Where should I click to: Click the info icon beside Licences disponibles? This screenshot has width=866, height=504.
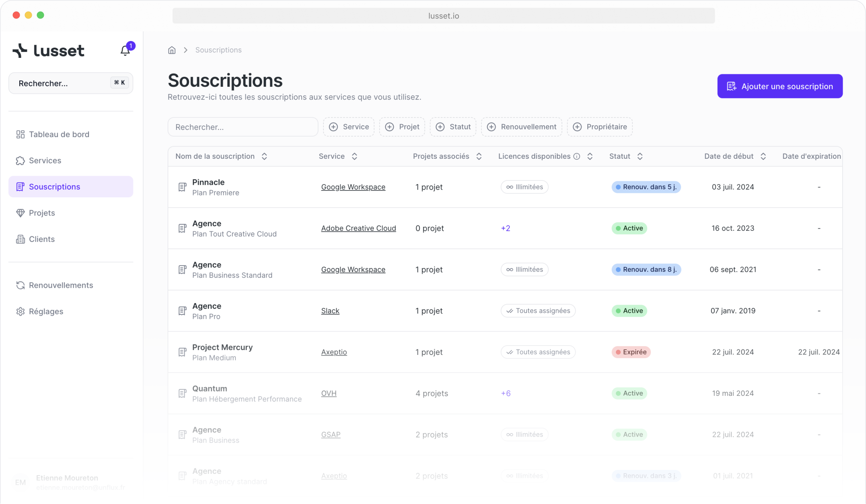coord(577,156)
